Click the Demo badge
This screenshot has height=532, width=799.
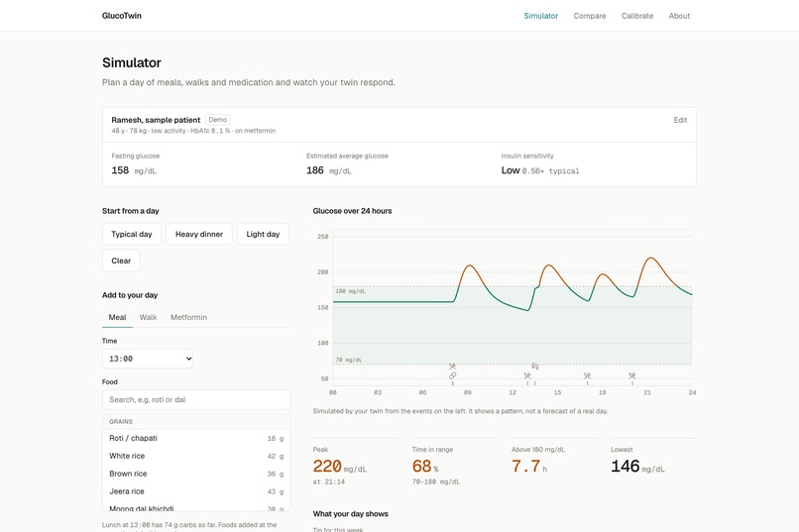(x=217, y=120)
